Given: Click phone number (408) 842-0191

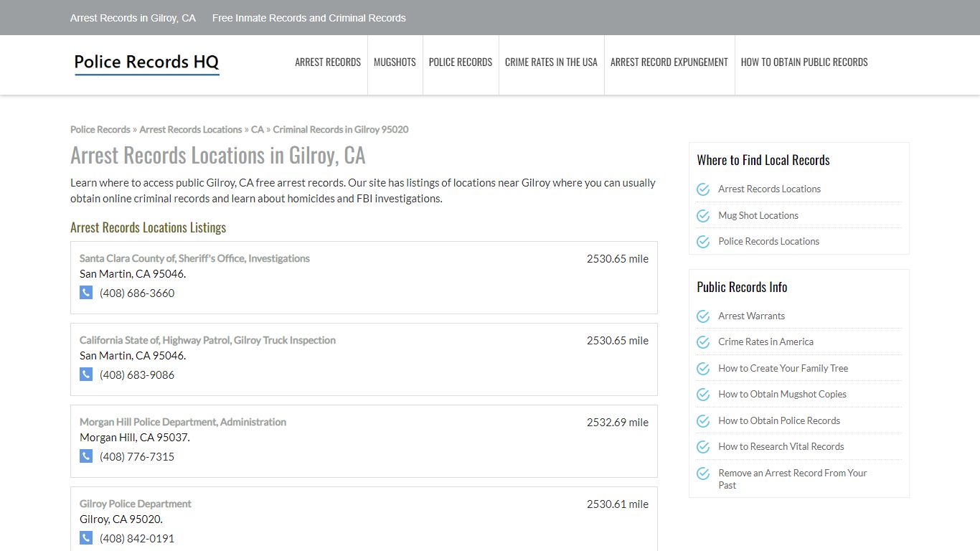Looking at the screenshot, I should pos(137,538).
